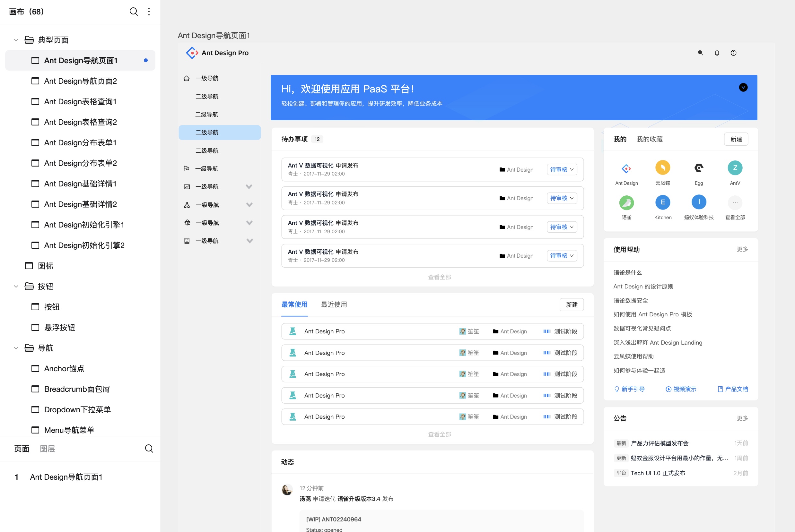Image resolution: width=795 pixels, height=532 pixels.
Task: Click 新建 in the 我的 panel
Action: pyautogui.click(x=736, y=139)
